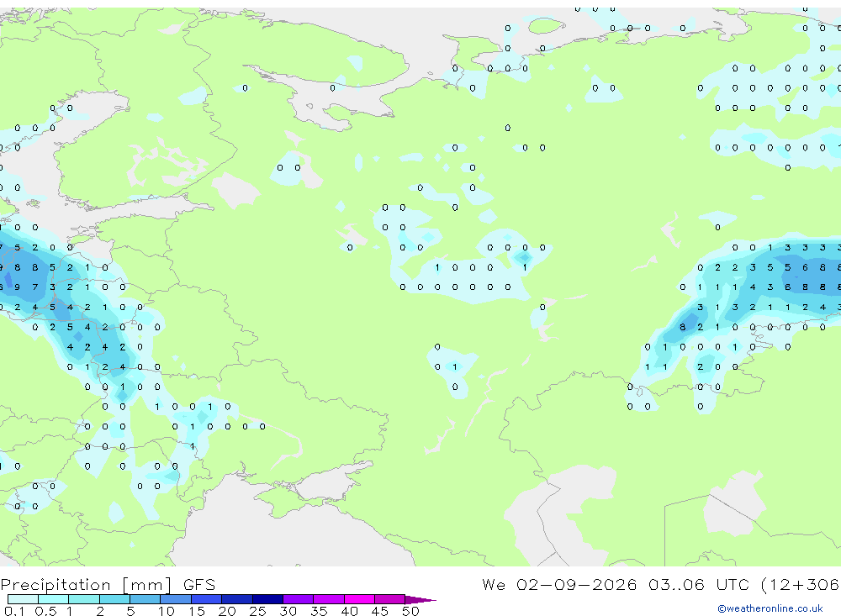Click the "20" legend scale value

coord(227,611)
